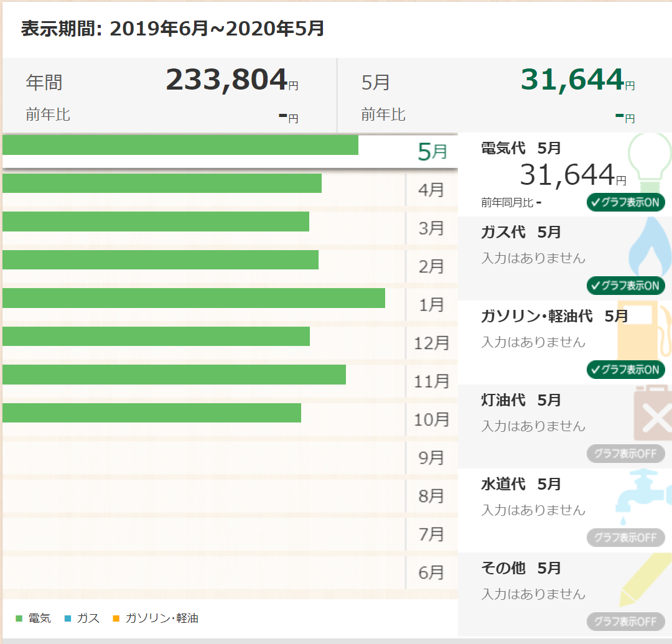Click the 年間 total 233,804円

232,80
